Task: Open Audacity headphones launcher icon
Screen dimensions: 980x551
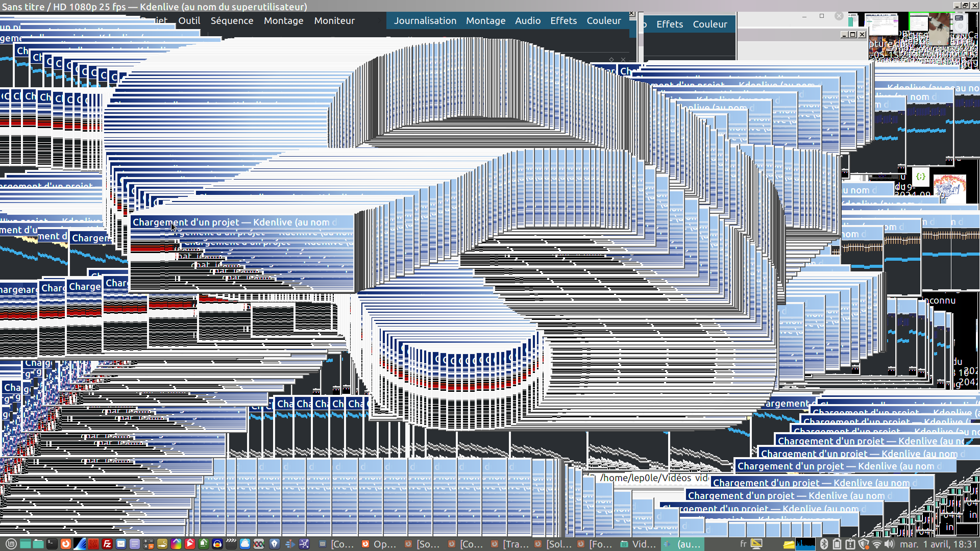Action: click(x=217, y=544)
